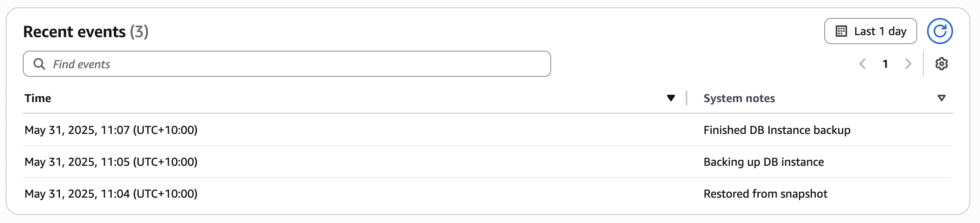
Task: Refresh the recent events list
Action: click(940, 31)
